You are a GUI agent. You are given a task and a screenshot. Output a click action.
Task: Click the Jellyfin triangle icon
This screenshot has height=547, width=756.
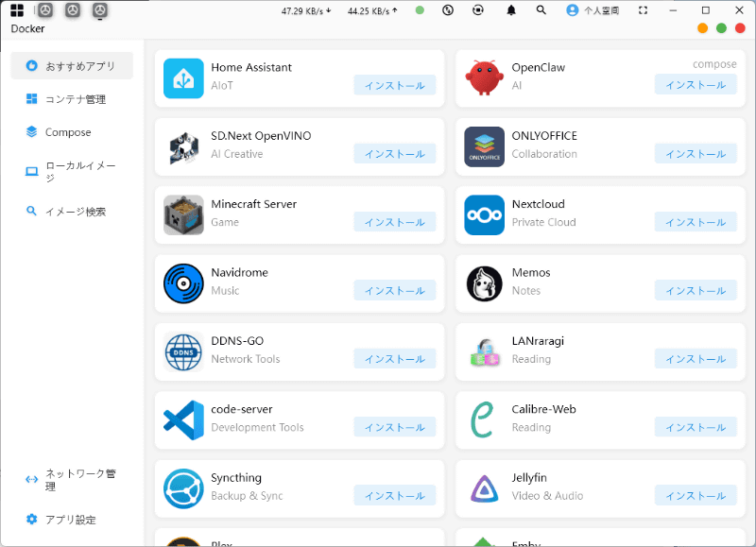click(x=484, y=488)
